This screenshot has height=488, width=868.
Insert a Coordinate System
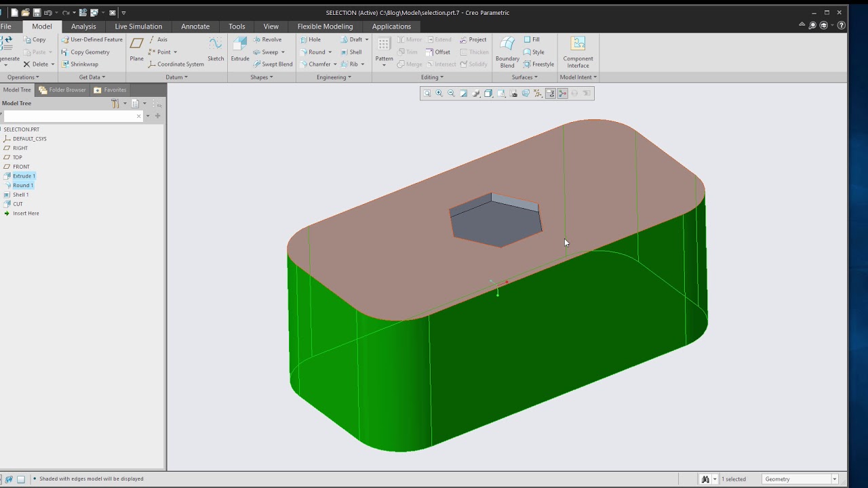click(x=176, y=64)
